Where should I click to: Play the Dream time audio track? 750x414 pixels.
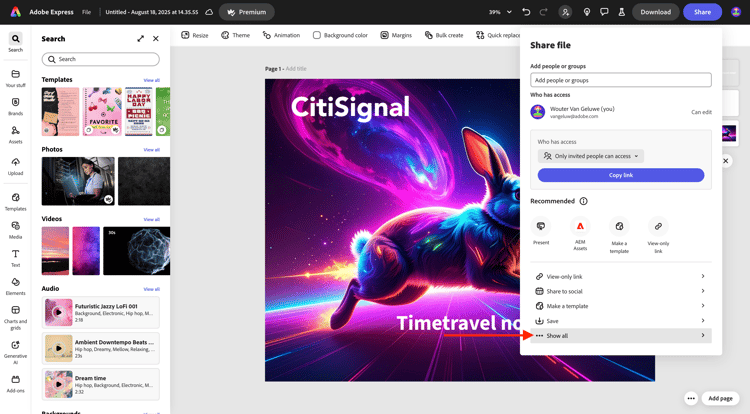point(58,384)
